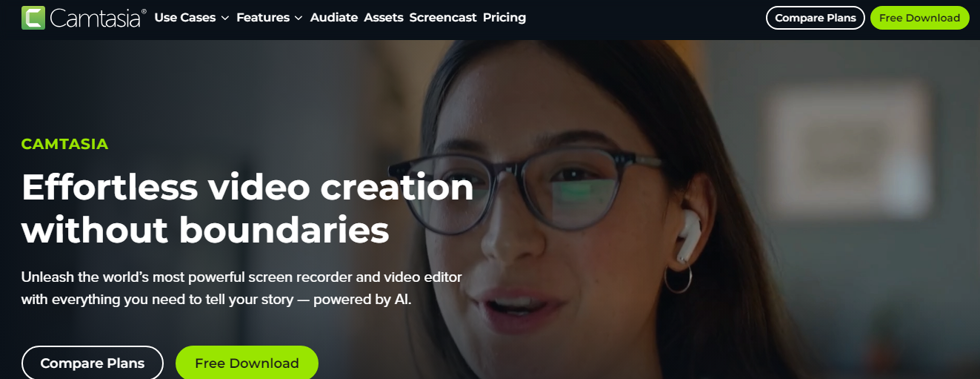The image size is (980, 379).
Task: Click the 'without boundaries' headline line
Action: pos(205,231)
